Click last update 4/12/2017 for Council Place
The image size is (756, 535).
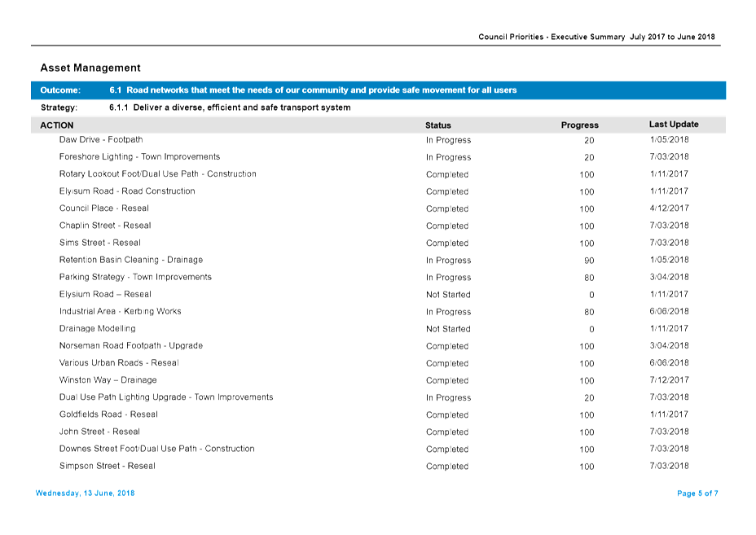coord(669,208)
